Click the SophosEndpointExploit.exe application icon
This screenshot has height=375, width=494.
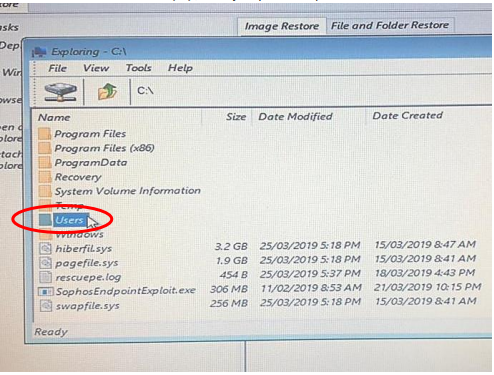pyautogui.click(x=46, y=292)
